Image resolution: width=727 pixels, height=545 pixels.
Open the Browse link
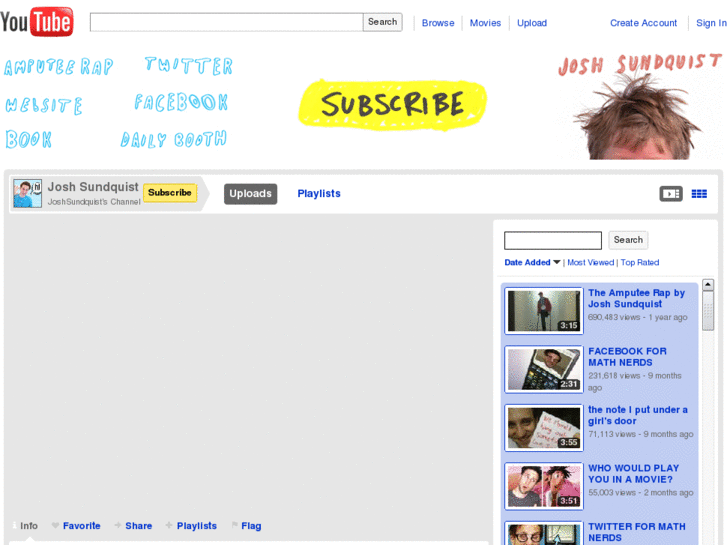coord(438,23)
